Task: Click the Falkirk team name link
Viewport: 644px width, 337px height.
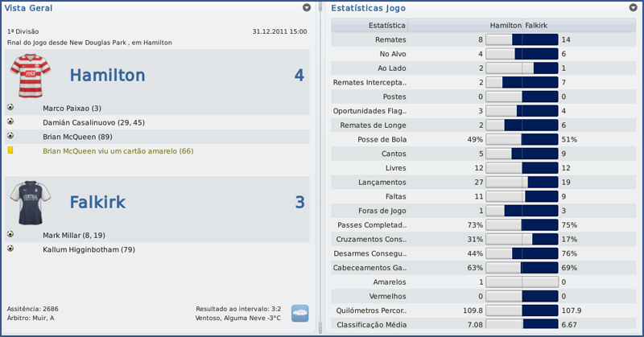Action: click(x=97, y=202)
